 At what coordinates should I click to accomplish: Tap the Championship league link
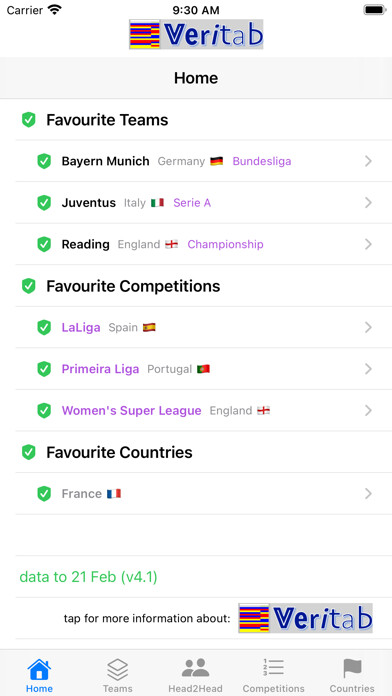click(x=226, y=245)
